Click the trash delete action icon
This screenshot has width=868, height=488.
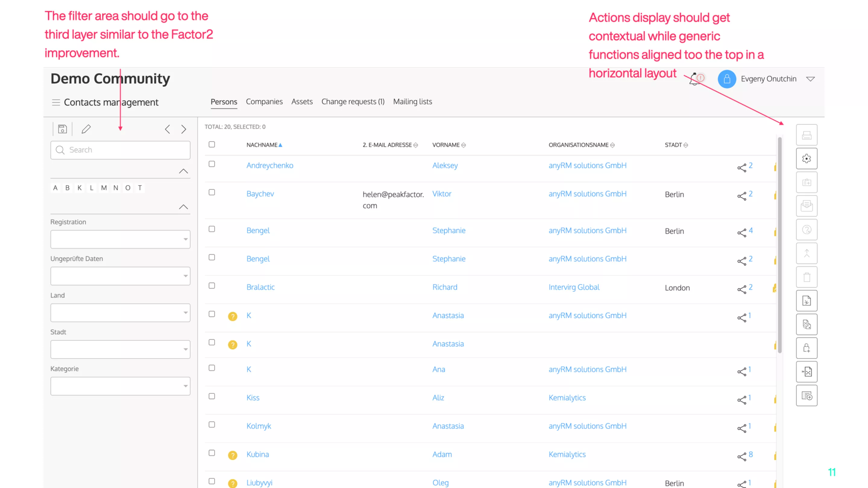[806, 277]
